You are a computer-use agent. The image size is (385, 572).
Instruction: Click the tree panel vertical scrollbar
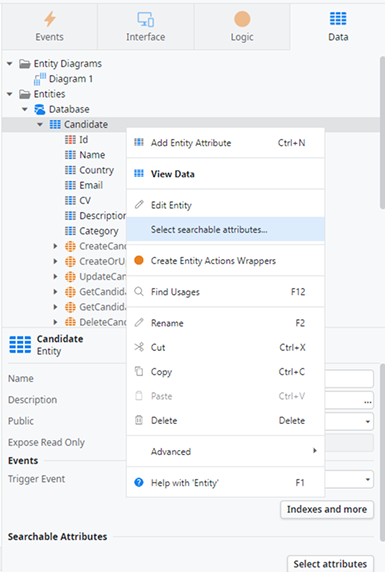tap(382, 132)
